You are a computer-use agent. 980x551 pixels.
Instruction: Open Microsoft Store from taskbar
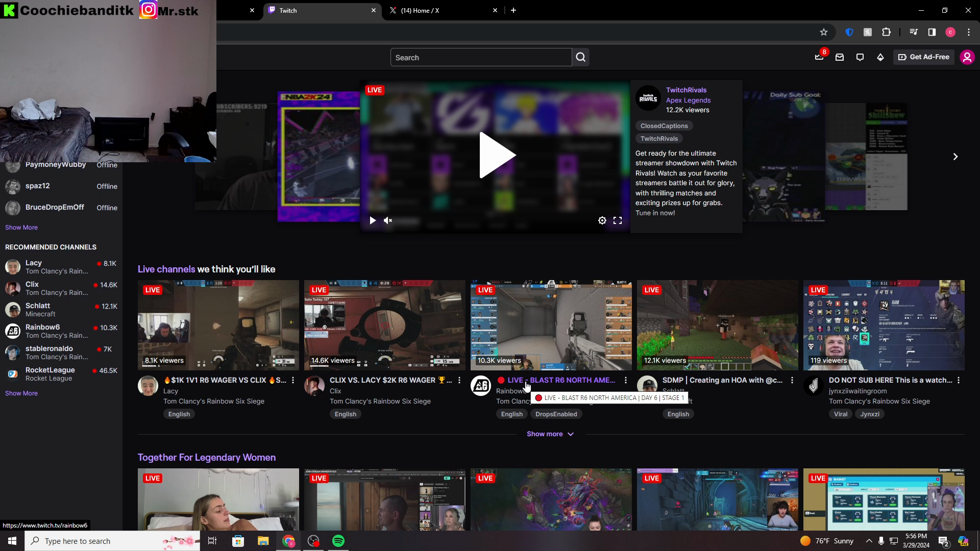pyautogui.click(x=238, y=541)
